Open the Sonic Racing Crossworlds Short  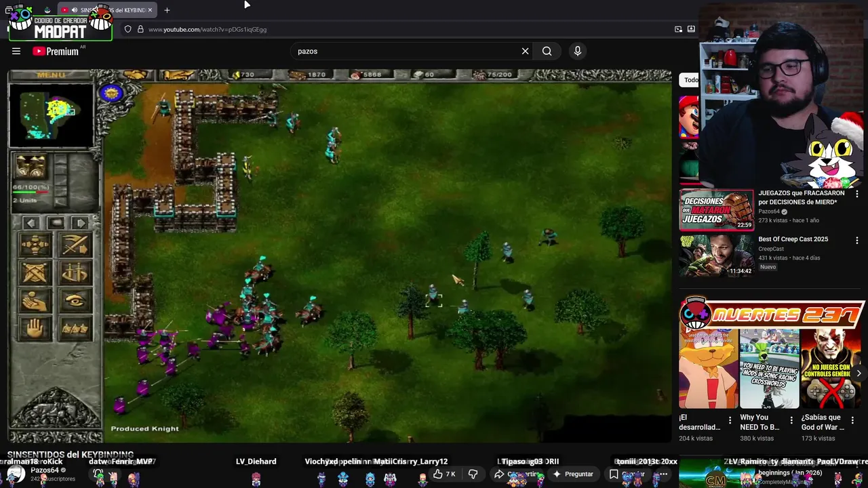coord(769,368)
